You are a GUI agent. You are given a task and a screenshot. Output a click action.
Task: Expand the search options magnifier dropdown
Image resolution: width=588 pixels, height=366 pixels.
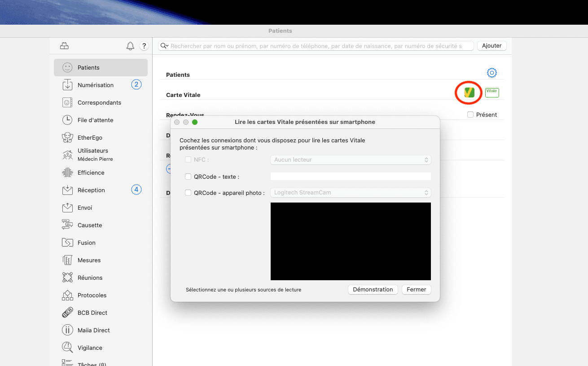(164, 46)
